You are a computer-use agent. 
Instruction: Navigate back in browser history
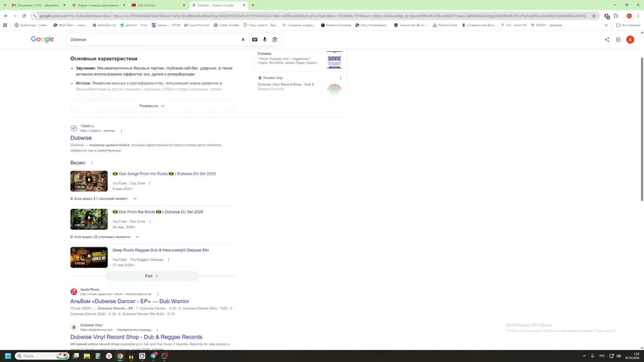[x=6, y=16]
